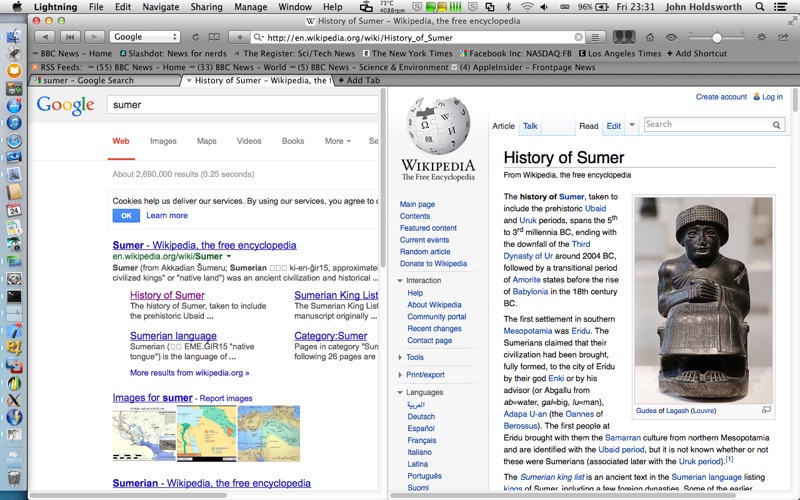Open the first sumer map image thumbnail
The image size is (800, 500).
click(x=144, y=433)
